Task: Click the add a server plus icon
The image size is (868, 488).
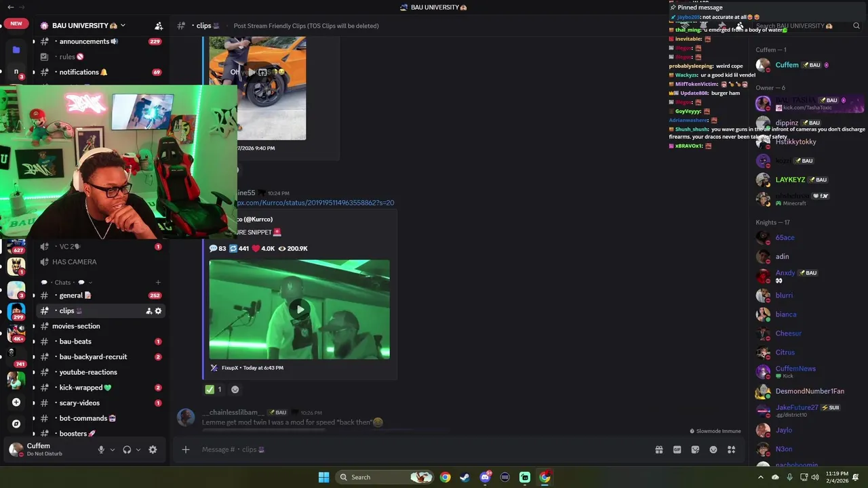Action: pos(16,402)
